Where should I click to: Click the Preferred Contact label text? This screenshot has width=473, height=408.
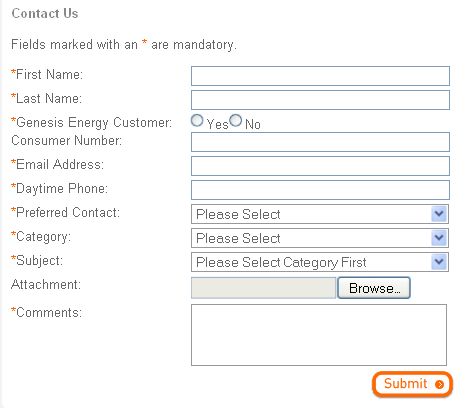point(65,212)
